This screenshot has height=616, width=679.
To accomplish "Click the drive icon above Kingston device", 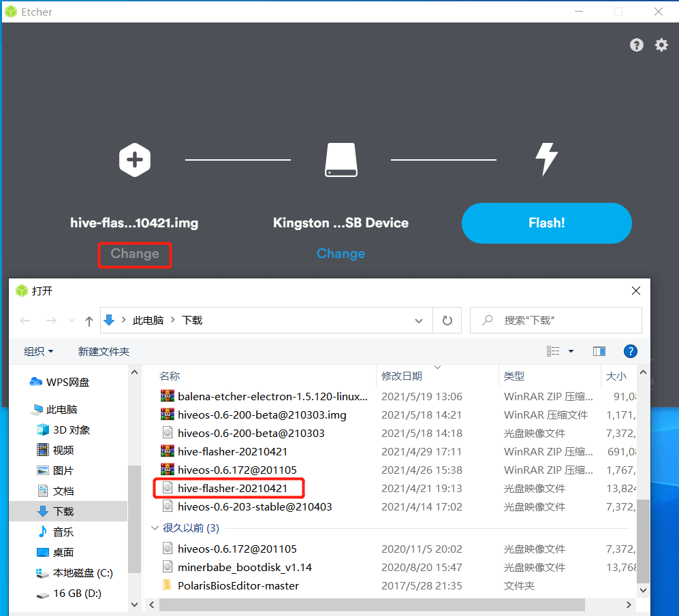I will [x=341, y=161].
